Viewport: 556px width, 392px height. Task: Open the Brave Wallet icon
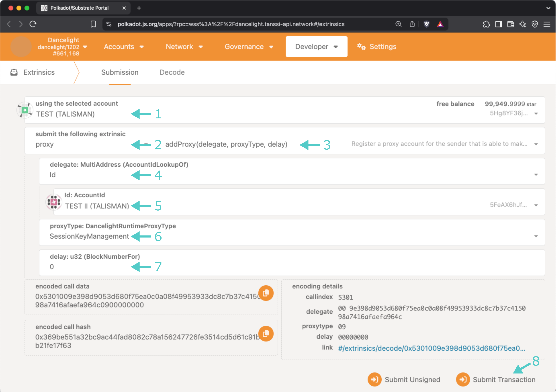pyautogui.click(x=511, y=24)
